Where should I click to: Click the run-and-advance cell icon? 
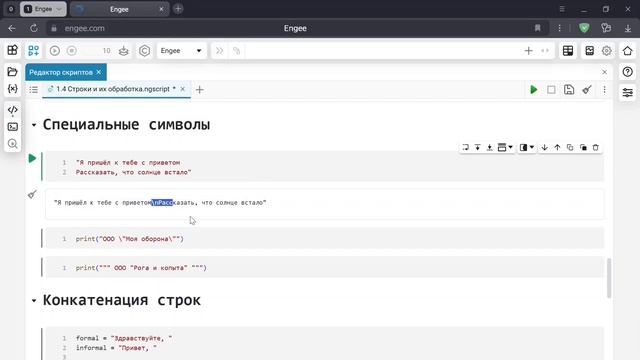(465, 147)
